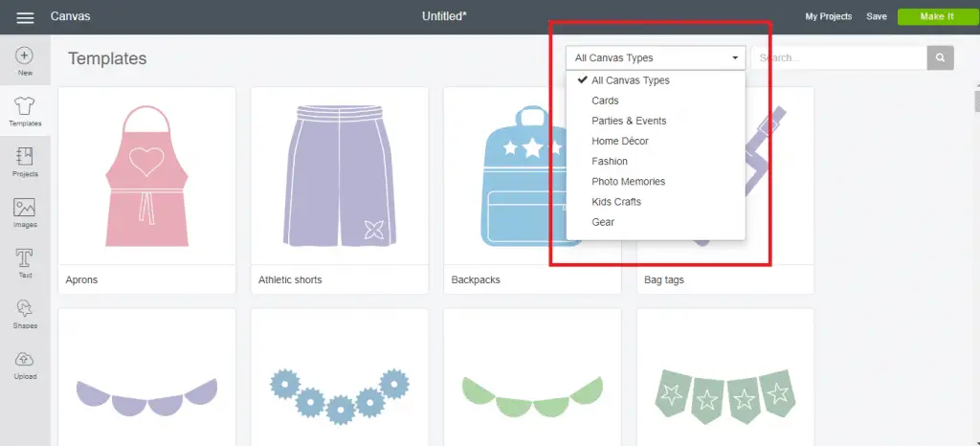The height and width of the screenshot is (446, 980).
Task: Open My Projects link
Action: [828, 17]
